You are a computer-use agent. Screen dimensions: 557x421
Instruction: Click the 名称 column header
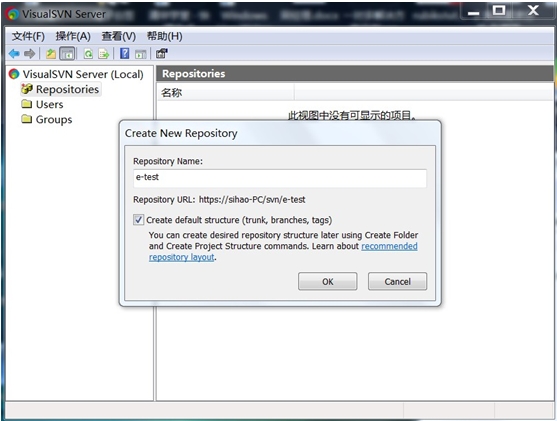[x=225, y=93]
